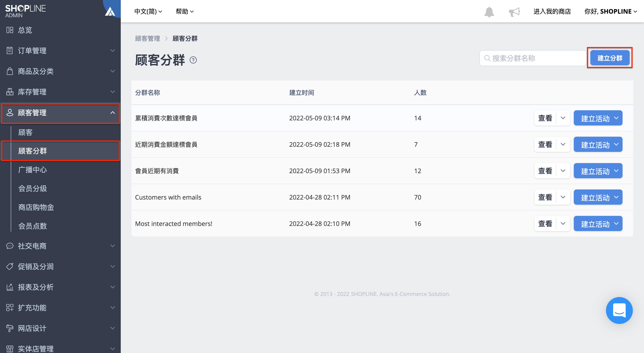
Task: Click the SHOPLINE ADMIN logo
Action: (25, 11)
